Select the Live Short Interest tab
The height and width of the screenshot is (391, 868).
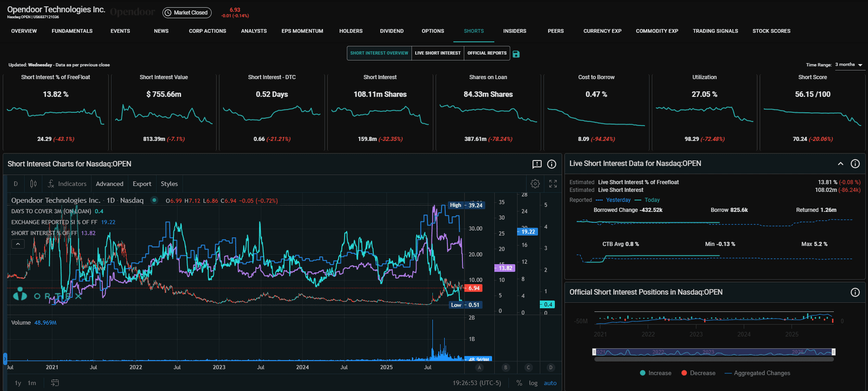(437, 53)
